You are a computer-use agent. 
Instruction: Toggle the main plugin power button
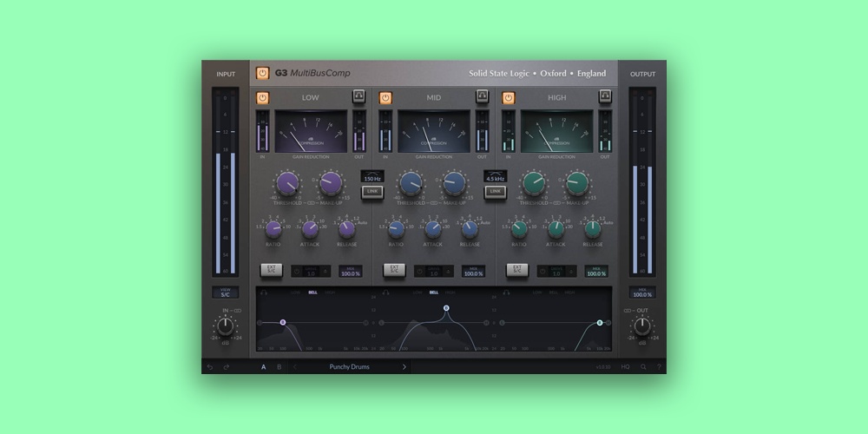point(263,73)
